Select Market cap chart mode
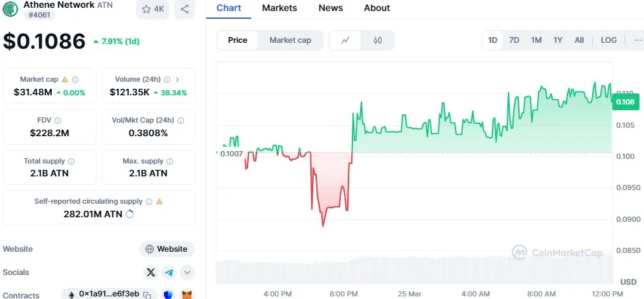 [x=290, y=40]
